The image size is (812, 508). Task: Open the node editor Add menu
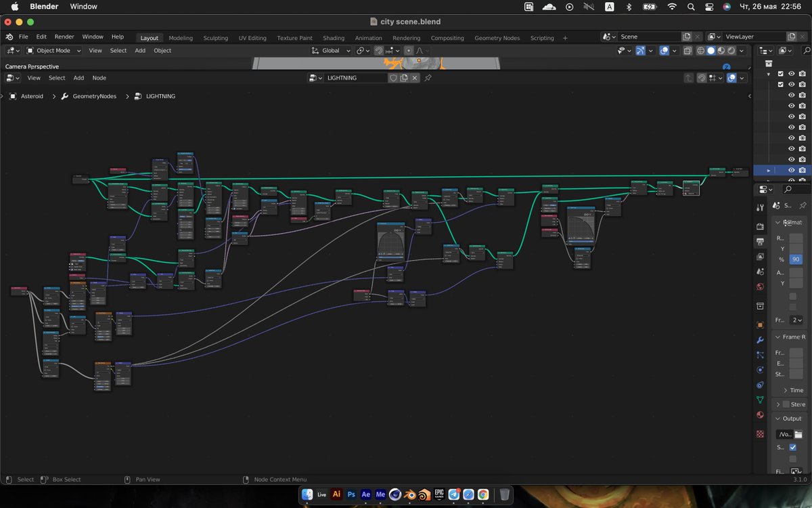click(x=78, y=78)
